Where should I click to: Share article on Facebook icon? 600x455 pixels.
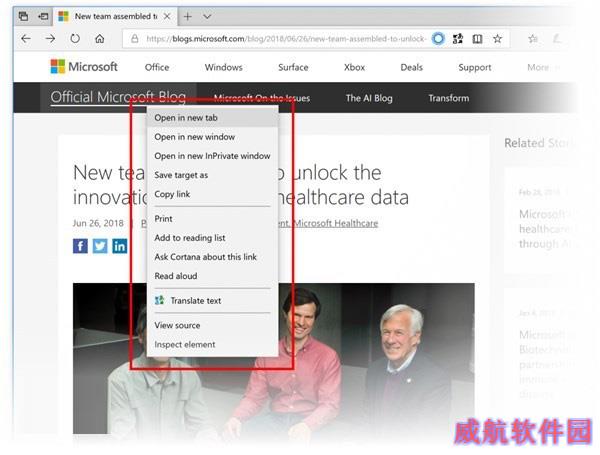[x=80, y=246]
